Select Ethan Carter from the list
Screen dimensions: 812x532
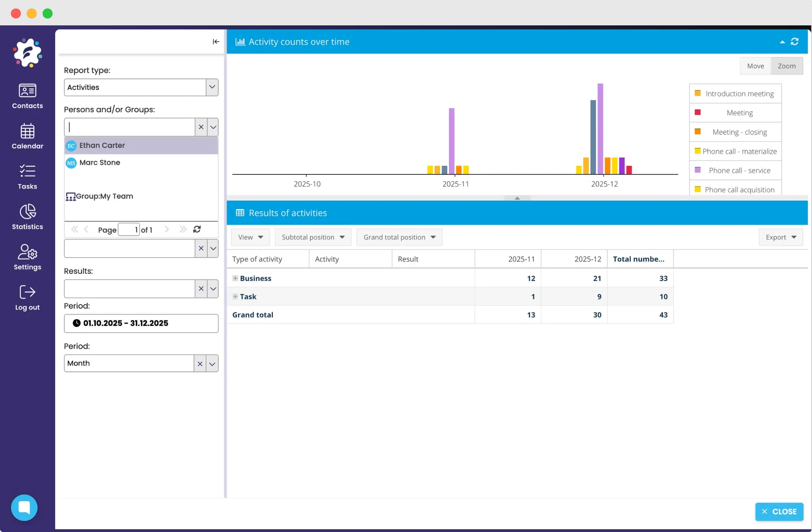[102, 145]
